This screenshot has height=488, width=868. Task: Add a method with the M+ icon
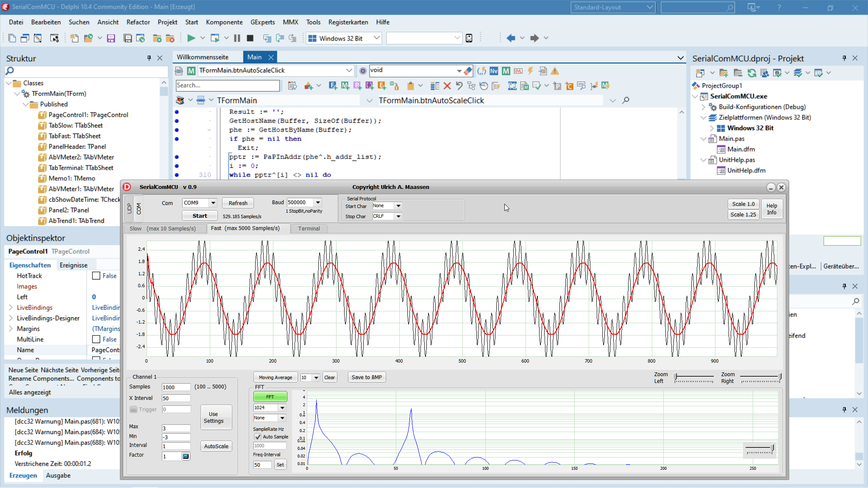(x=345, y=86)
